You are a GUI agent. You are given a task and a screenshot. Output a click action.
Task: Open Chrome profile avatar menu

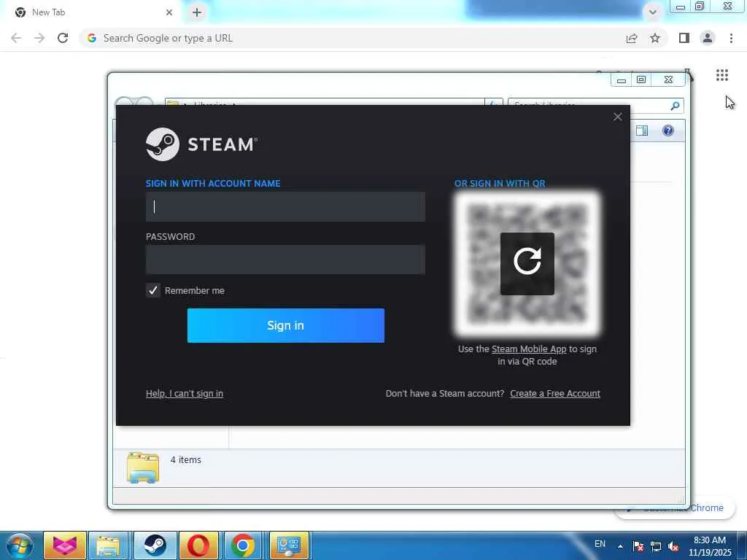click(x=708, y=38)
